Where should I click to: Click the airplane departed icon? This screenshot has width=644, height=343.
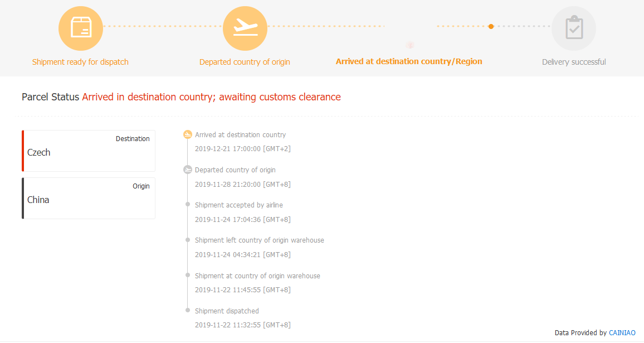pos(245,28)
